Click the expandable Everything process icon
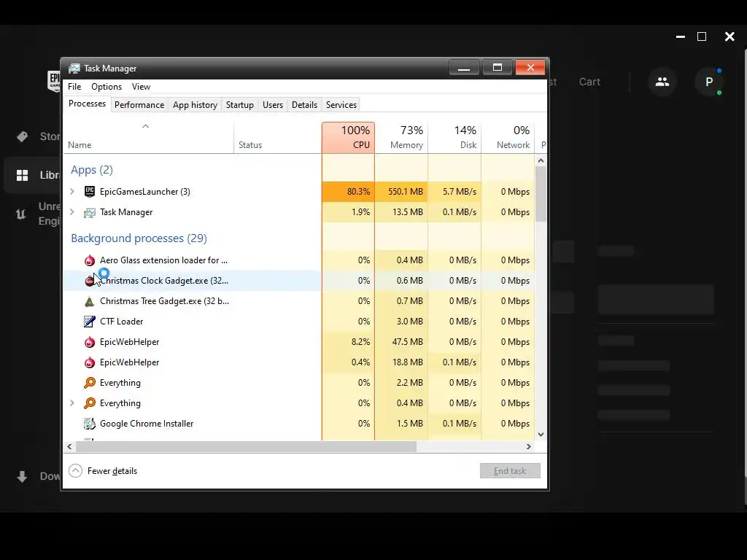The width and height of the screenshot is (747, 560). [x=90, y=402]
